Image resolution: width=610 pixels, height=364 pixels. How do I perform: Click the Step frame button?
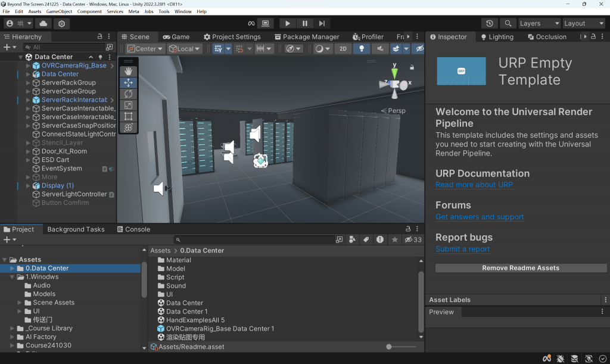pyautogui.click(x=322, y=23)
